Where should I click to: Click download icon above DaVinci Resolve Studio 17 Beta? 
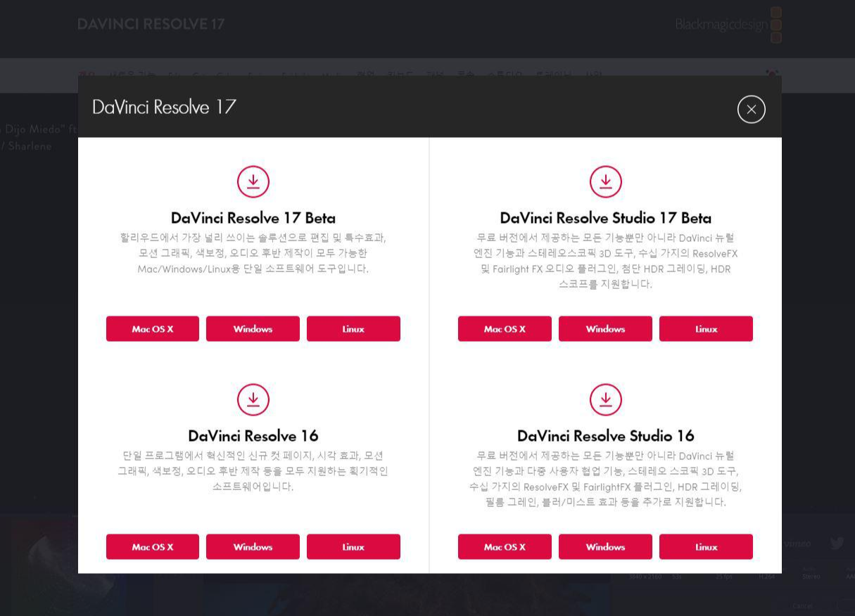(606, 181)
